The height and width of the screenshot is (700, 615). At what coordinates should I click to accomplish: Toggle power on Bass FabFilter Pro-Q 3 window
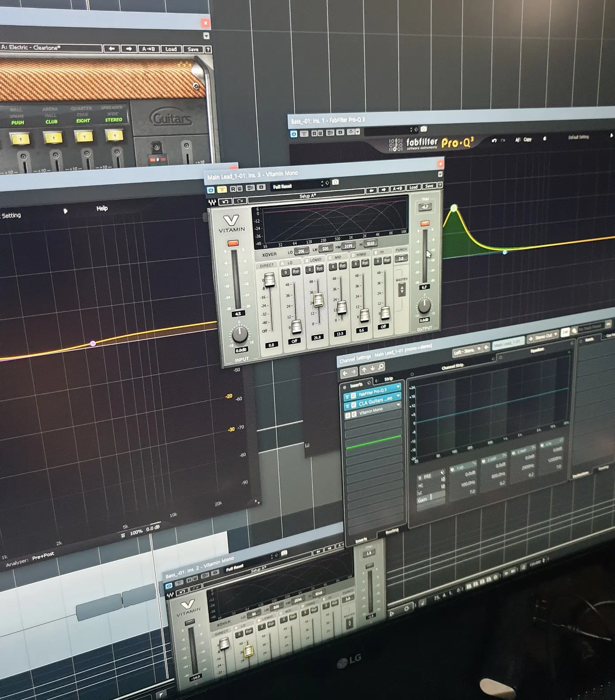point(294,134)
